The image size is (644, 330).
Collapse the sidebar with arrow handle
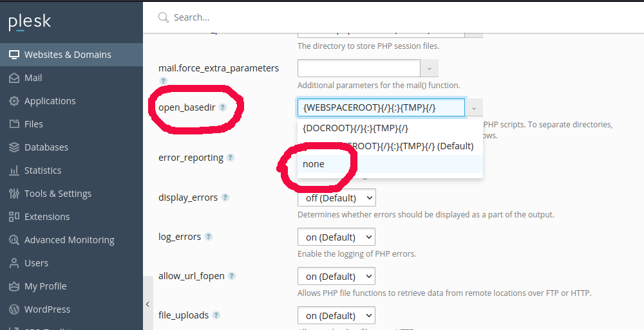coord(147,304)
